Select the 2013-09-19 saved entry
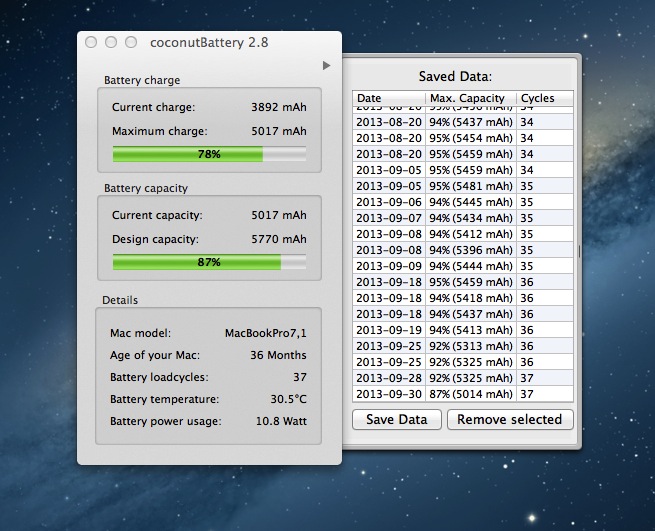 pos(463,330)
